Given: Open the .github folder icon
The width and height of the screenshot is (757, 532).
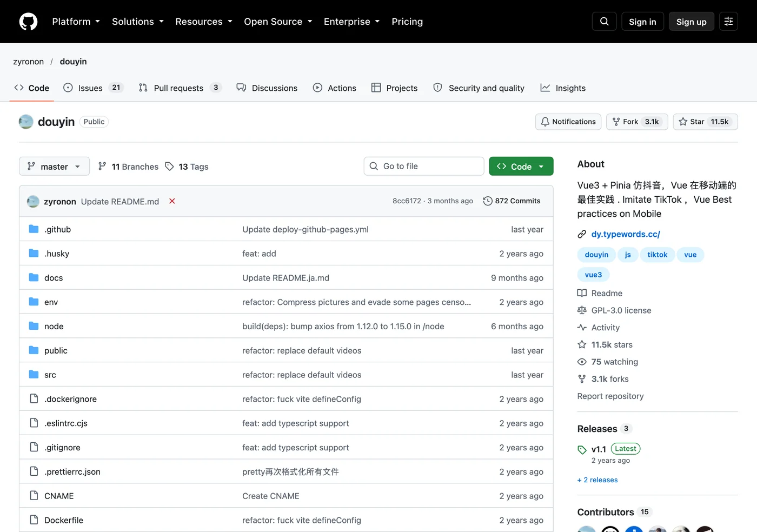Looking at the screenshot, I should tap(34, 229).
